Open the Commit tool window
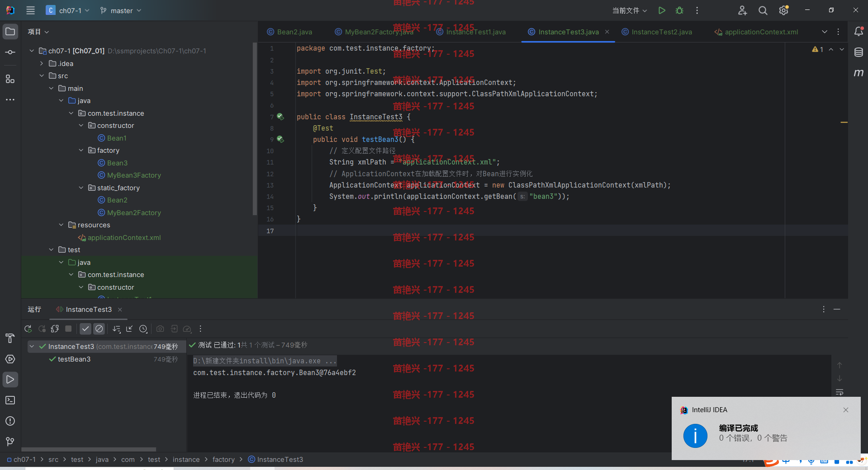The image size is (868, 470). point(10,52)
